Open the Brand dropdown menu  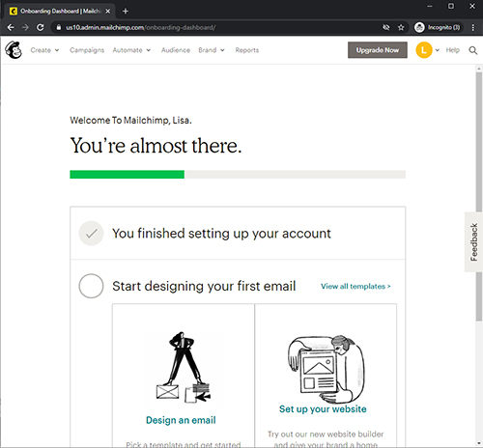point(212,50)
